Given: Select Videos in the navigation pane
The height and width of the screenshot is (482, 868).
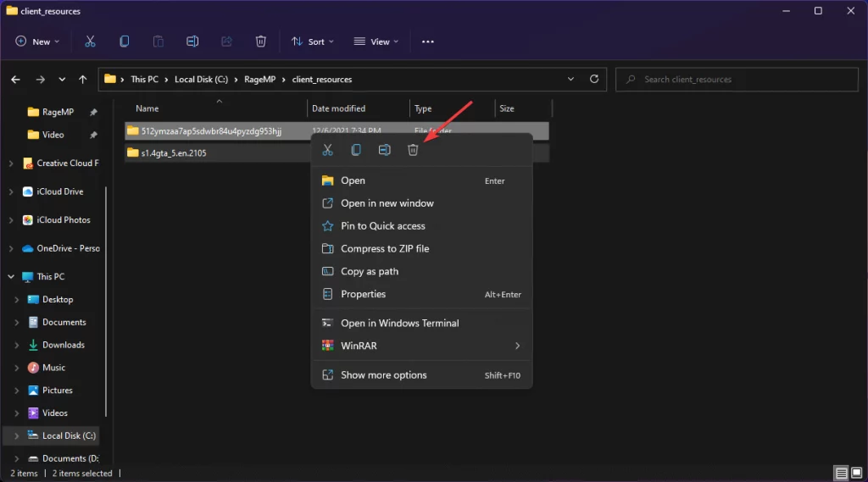Looking at the screenshot, I should 55,413.
